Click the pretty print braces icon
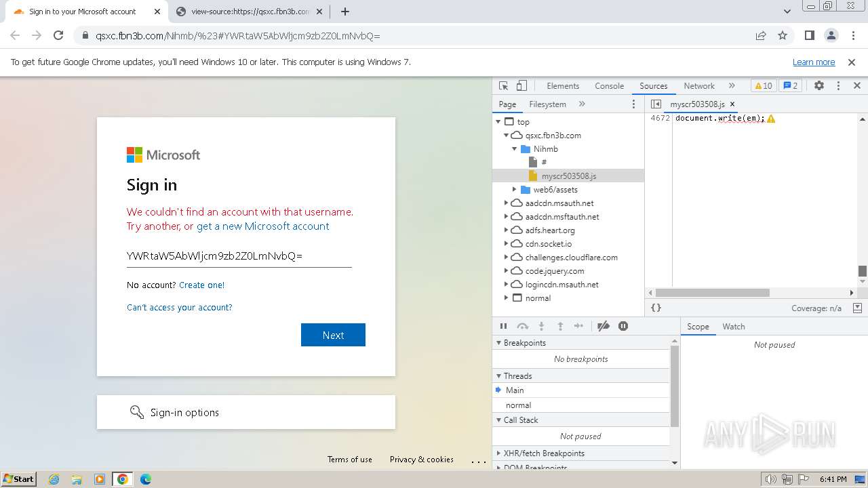 pos(656,308)
